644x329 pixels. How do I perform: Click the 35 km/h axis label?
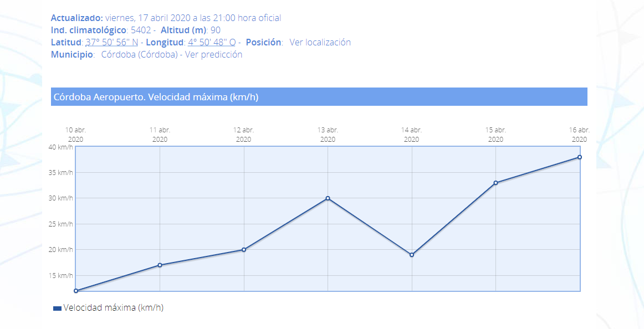pyautogui.click(x=61, y=173)
